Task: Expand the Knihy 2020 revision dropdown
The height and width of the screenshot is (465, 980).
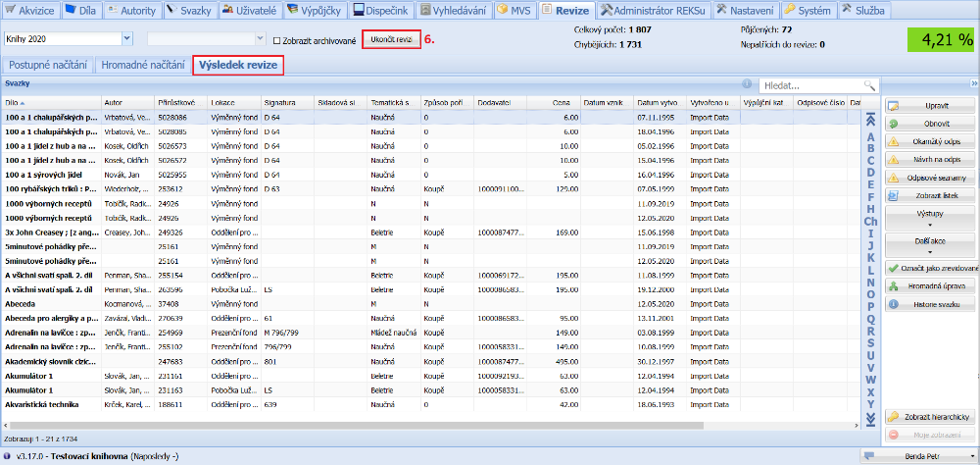Action: click(x=128, y=38)
